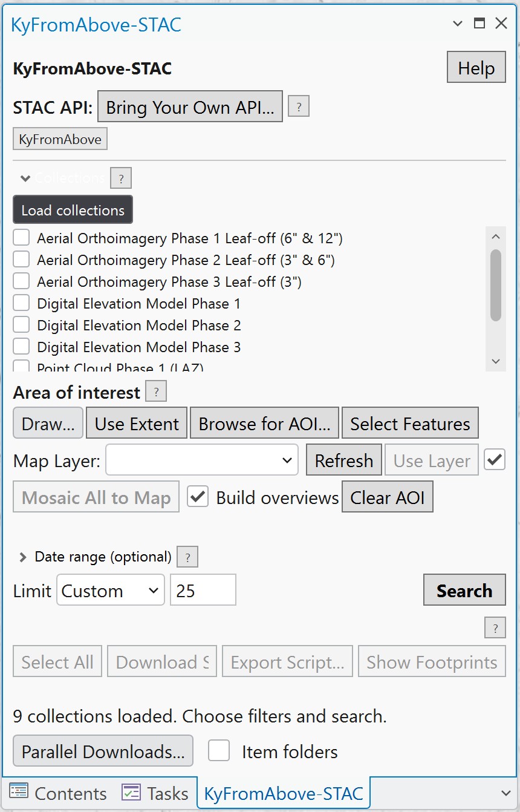The image size is (520, 812).
Task: Expand the Date range (optional) section
Action: 23,557
